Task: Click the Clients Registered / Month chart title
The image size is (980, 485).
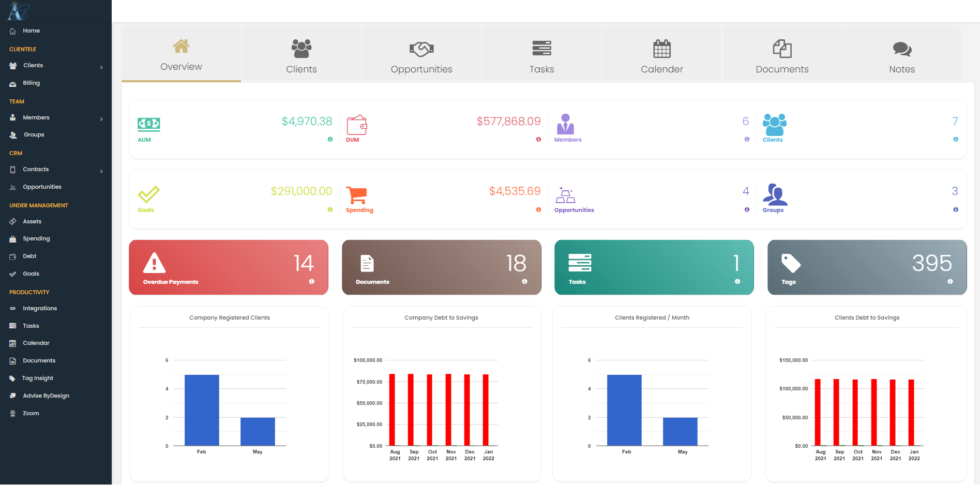Action: [x=652, y=318]
